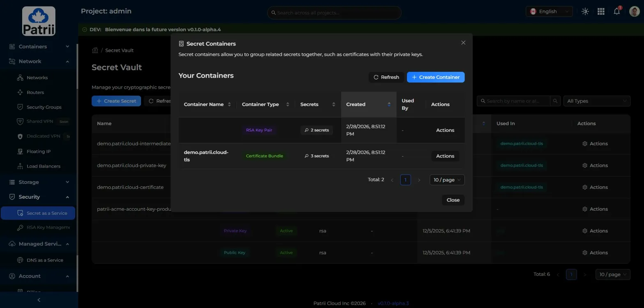Image resolution: width=644 pixels, height=308 pixels.
Task: Open the apps grid menu
Action: point(601,11)
